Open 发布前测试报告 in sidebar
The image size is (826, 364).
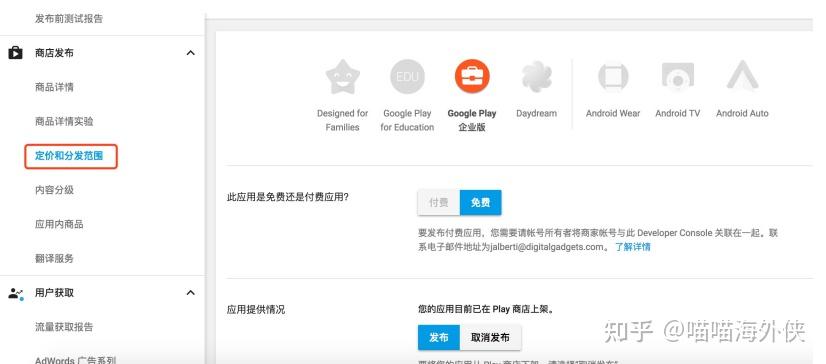(69, 19)
